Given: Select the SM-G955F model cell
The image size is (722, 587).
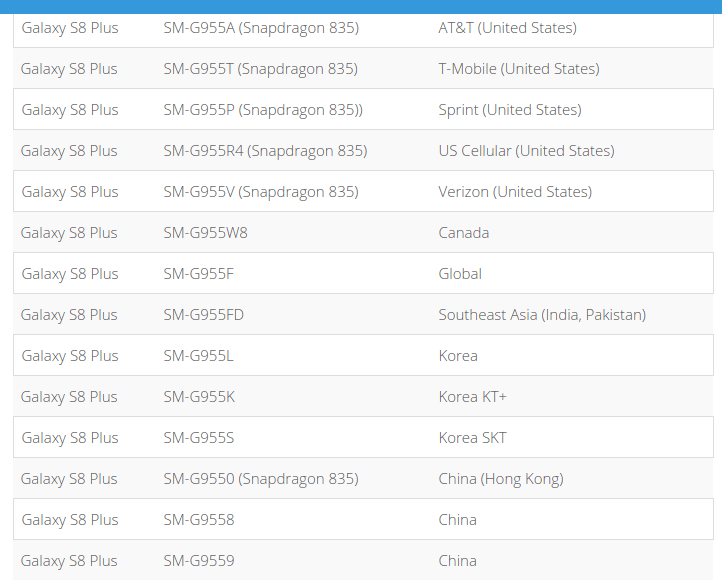Looking at the screenshot, I should click(x=198, y=274).
